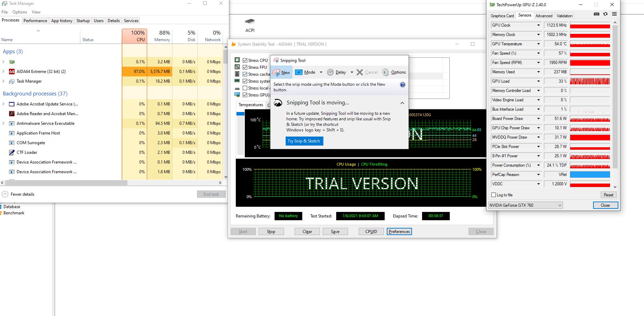Viewport: 644px width, 316px height.
Task: Click the New snip scissors icon
Action: click(276, 72)
